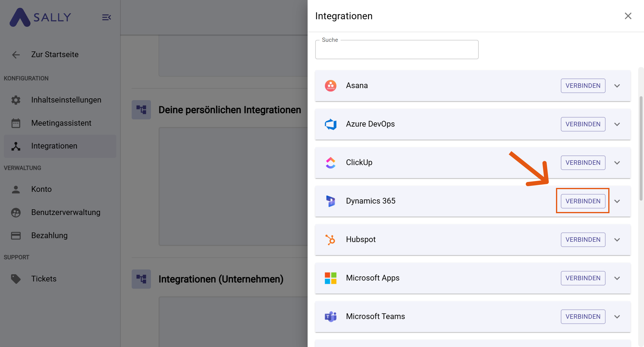
Task: Click the ClickUp logo icon
Action: click(331, 163)
